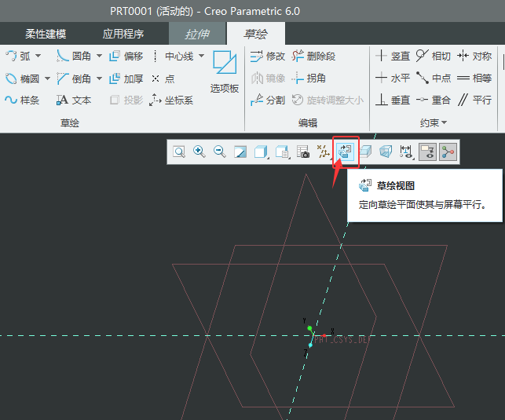The image size is (505, 420).
Task: Apply the 平行 (Parallel) constraint
Action: point(474,100)
